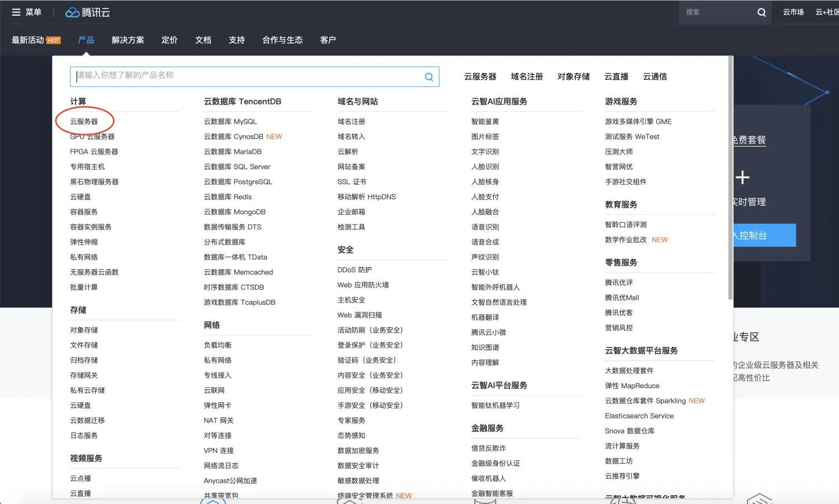Open SSL 证书 link
Viewport: 839px width, 504px height.
click(352, 182)
